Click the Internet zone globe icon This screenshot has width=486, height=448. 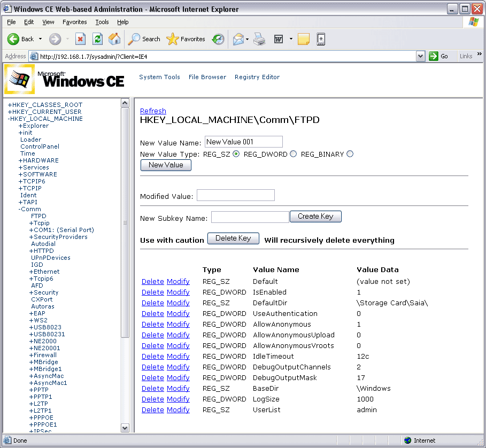408,441
